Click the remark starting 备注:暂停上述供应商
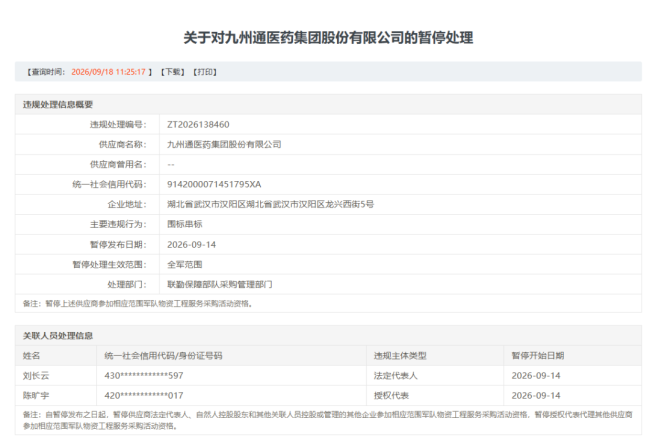 pos(138,304)
